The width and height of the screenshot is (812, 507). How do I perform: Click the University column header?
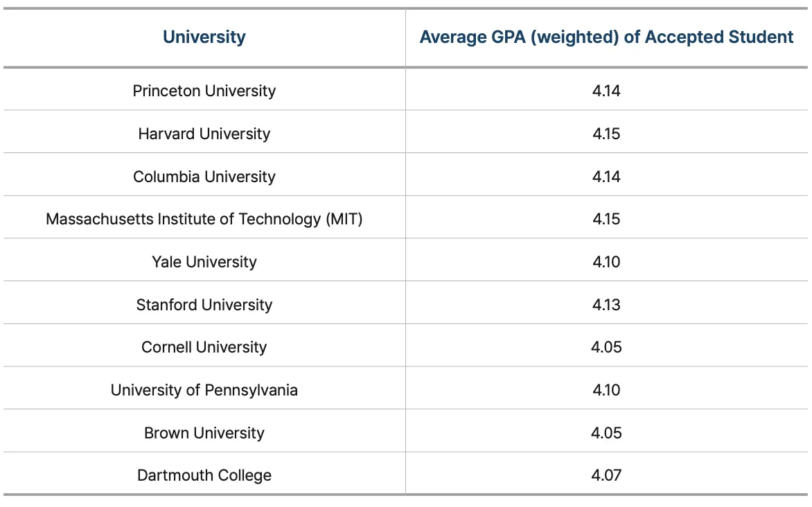204,37
